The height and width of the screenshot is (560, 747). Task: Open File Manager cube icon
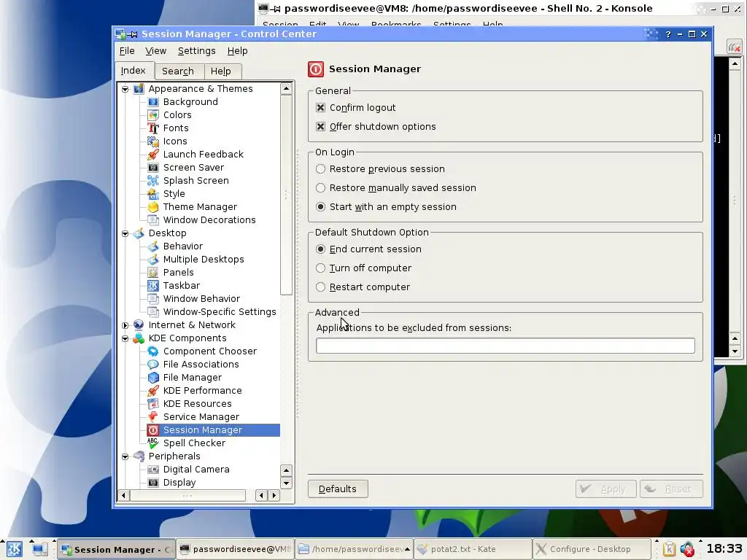153,378
